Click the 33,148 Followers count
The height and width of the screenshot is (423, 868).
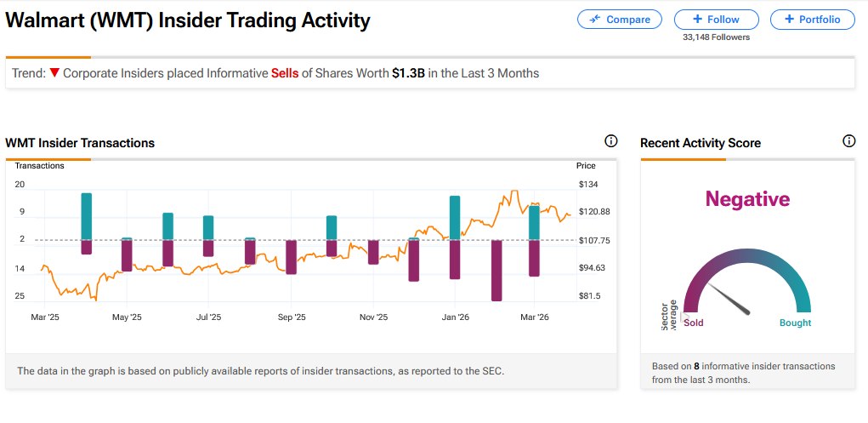pos(717,37)
